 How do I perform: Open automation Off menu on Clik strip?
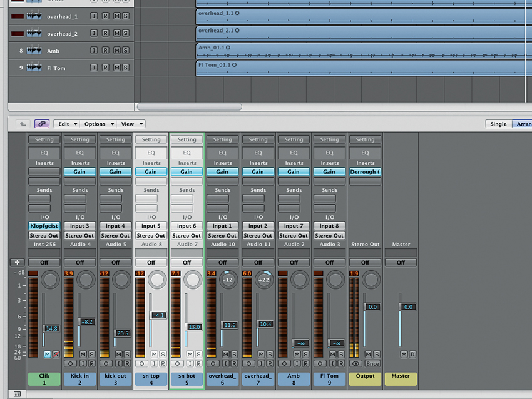coord(44,263)
